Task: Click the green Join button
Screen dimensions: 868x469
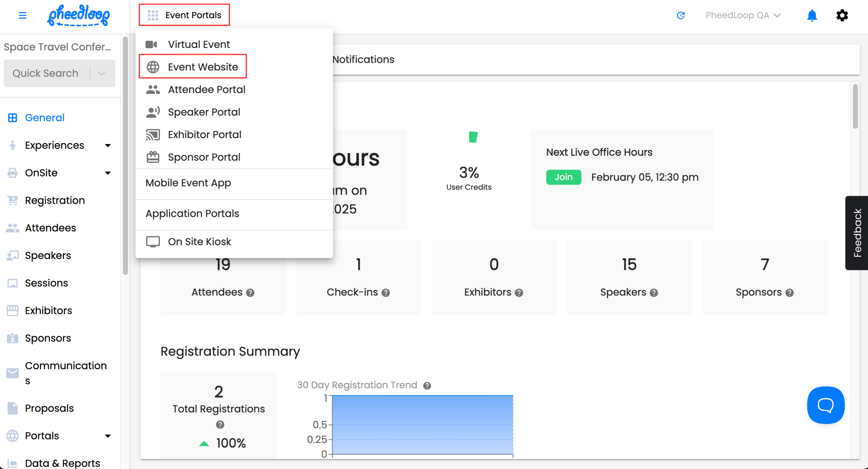Action: click(563, 177)
